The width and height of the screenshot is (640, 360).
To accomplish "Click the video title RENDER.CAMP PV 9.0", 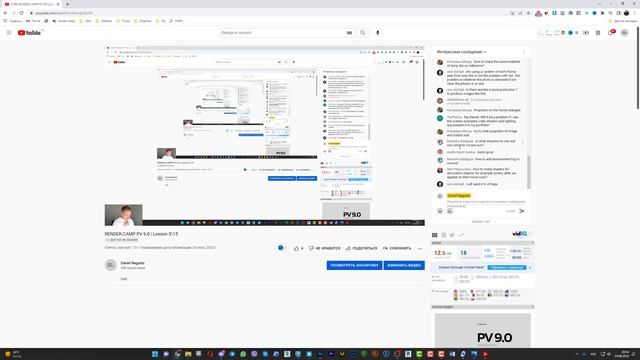I will click(141, 234).
